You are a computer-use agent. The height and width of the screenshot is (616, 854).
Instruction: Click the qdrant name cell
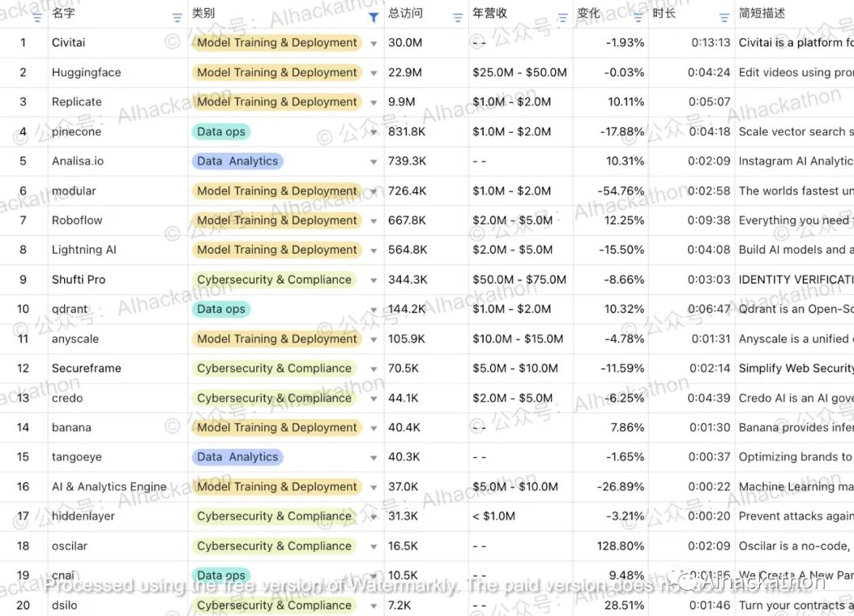click(118, 309)
